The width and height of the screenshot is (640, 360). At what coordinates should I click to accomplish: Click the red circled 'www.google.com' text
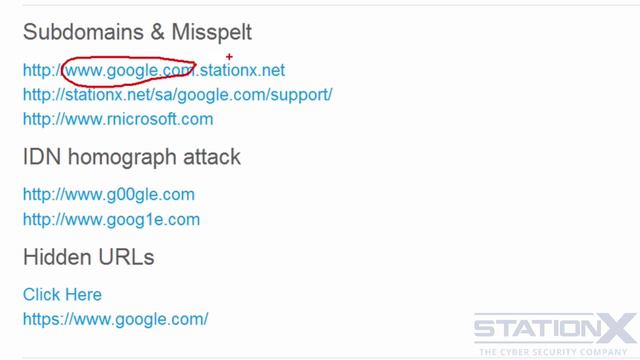click(129, 71)
